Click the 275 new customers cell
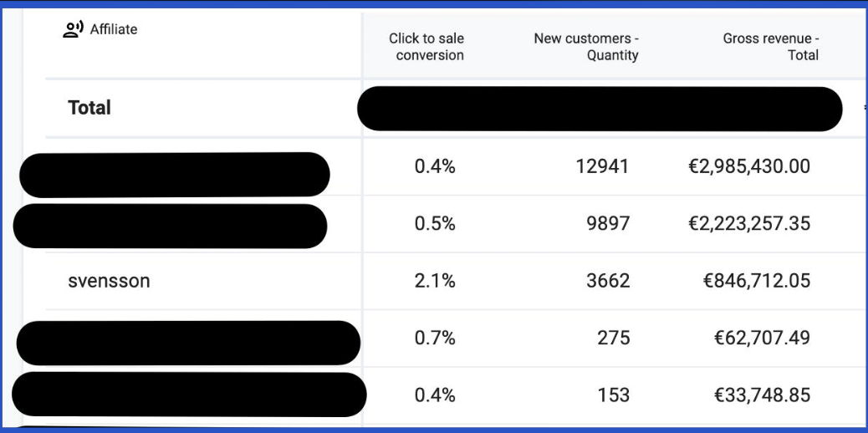Viewport: 868px width, 433px height. pos(613,338)
